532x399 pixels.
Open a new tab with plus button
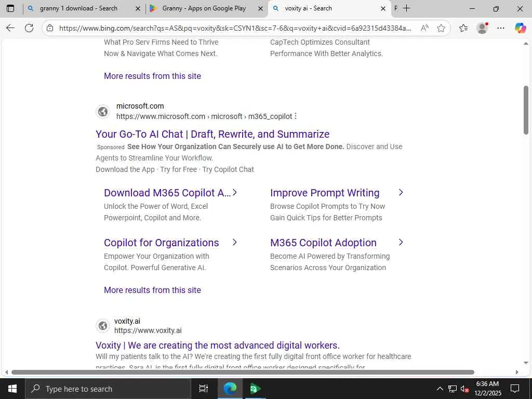click(x=406, y=8)
